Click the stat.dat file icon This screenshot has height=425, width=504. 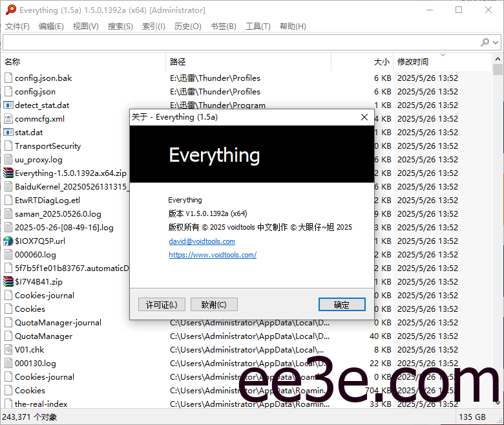point(8,132)
